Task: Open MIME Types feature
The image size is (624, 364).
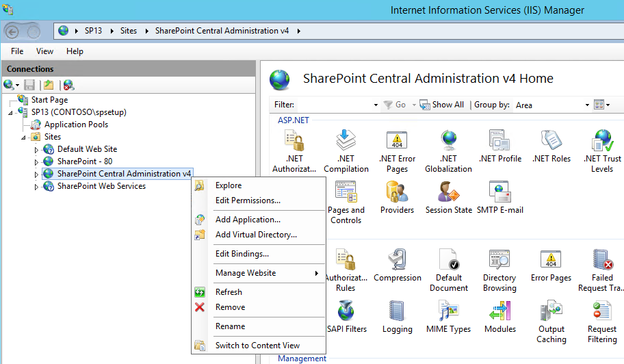Action: [449, 317]
